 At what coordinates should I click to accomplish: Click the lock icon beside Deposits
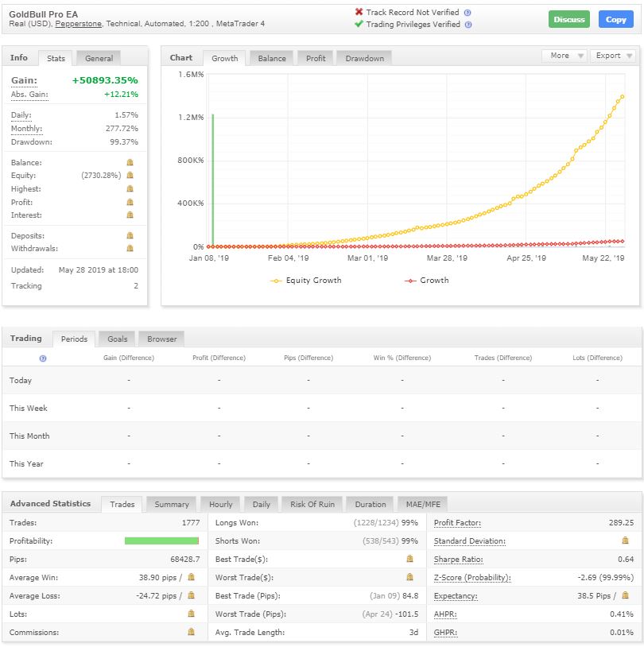[x=130, y=235]
